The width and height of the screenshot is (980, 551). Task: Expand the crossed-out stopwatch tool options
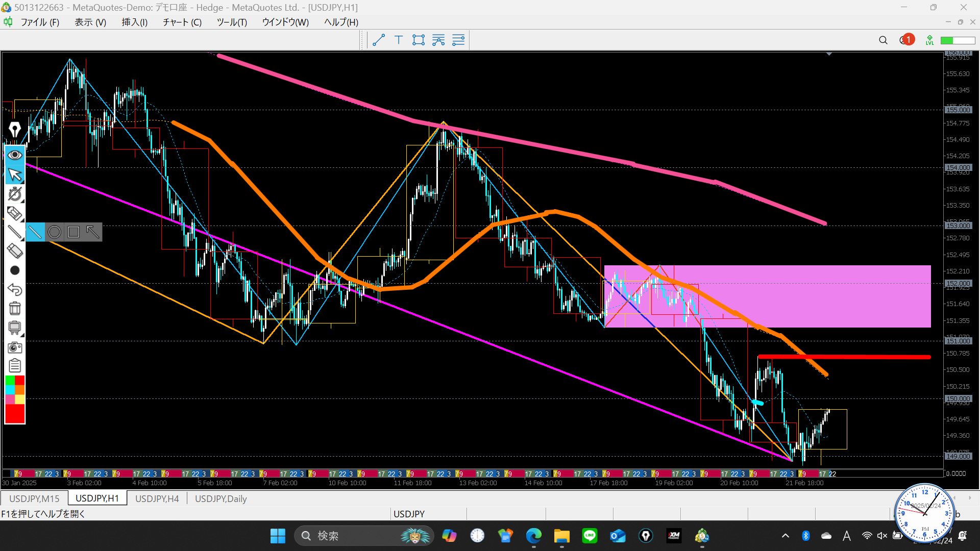click(x=15, y=194)
